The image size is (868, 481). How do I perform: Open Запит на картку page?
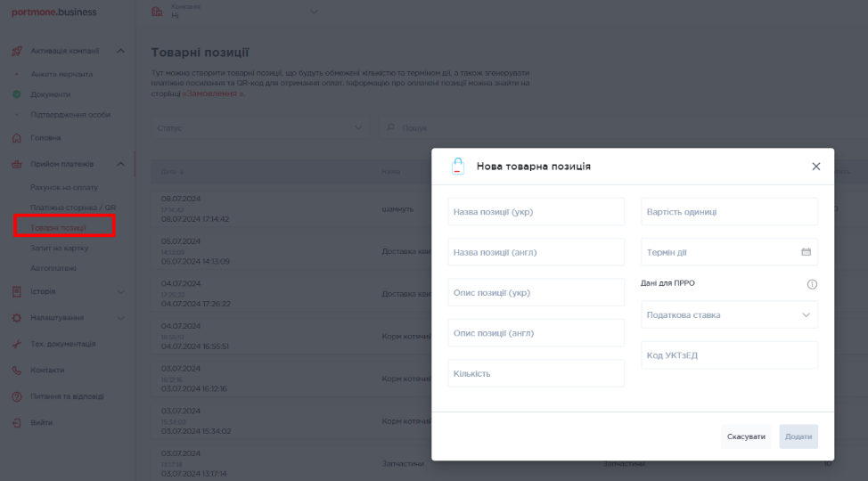[x=59, y=248]
